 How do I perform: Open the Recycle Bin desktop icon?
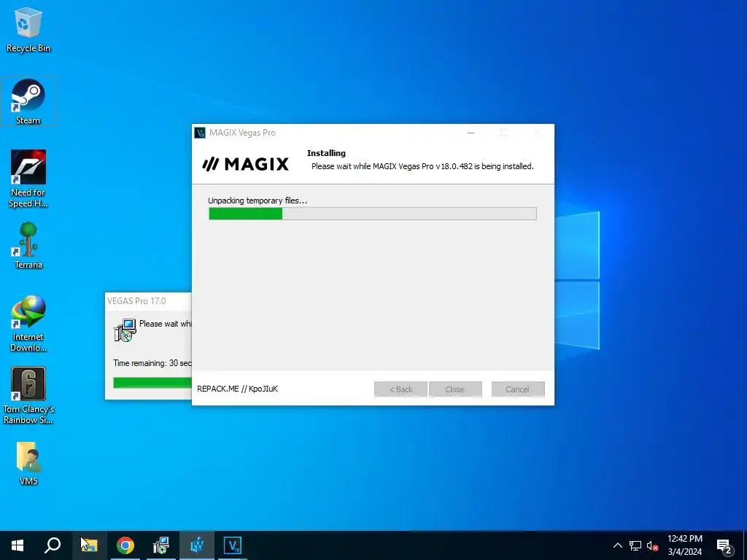28,29
